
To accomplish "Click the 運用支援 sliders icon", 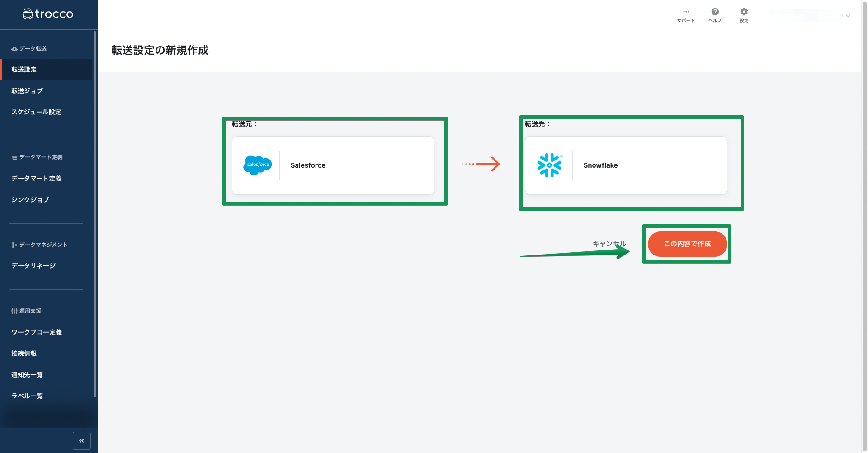I will (14, 311).
